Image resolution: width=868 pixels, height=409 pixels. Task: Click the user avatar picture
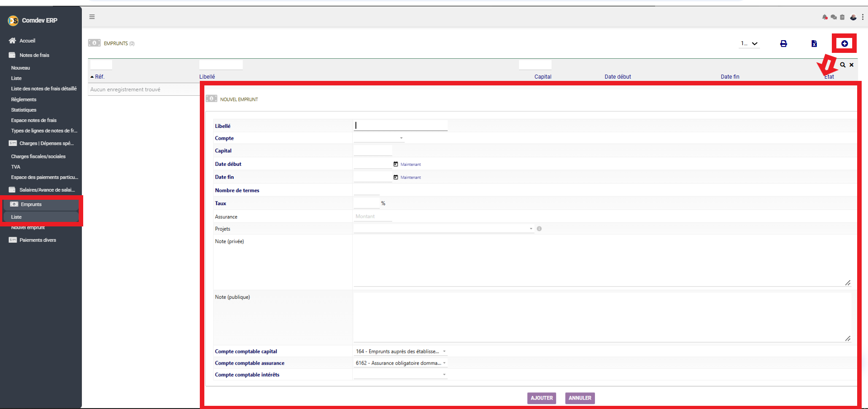pyautogui.click(x=853, y=17)
